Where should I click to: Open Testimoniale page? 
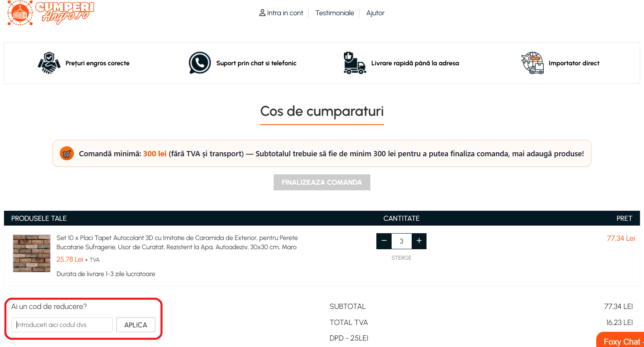click(335, 13)
